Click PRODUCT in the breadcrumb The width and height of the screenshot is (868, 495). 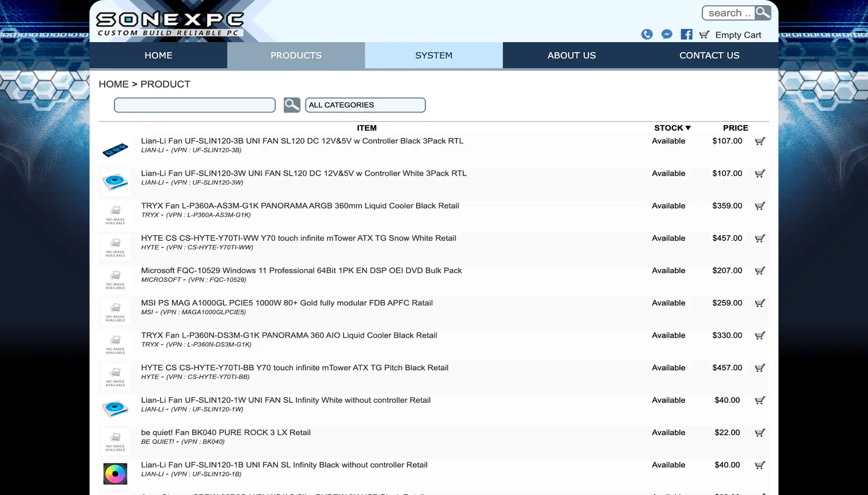(x=165, y=84)
